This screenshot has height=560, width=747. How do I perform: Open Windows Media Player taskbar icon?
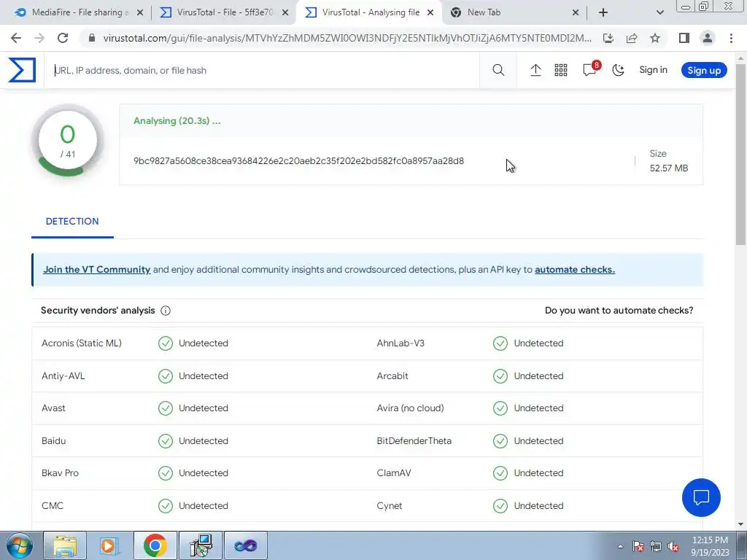click(x=109, y=545)
